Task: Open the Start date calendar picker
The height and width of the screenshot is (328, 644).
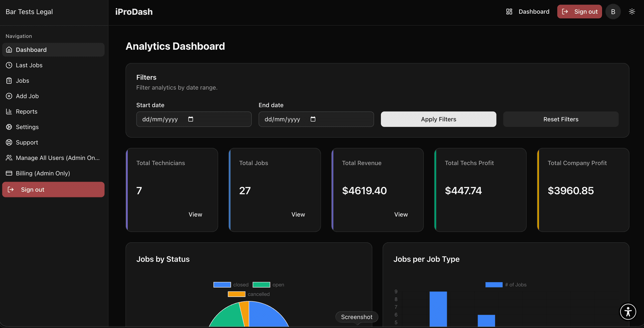Action: [x=191, y=119]
